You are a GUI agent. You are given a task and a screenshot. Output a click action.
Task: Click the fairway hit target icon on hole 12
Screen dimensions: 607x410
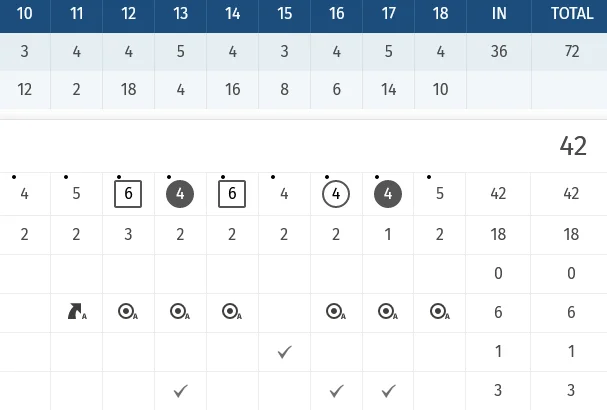(x=128, y=312)
